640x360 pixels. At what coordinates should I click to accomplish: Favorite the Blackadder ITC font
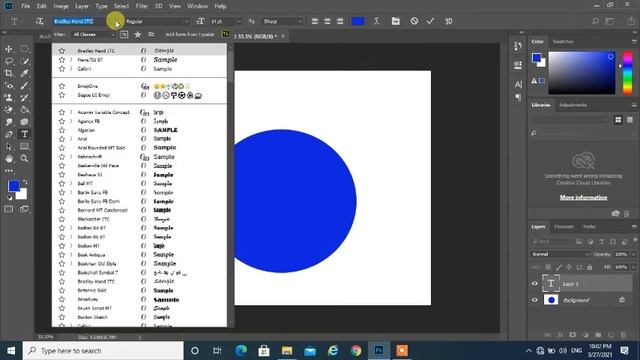62,219
